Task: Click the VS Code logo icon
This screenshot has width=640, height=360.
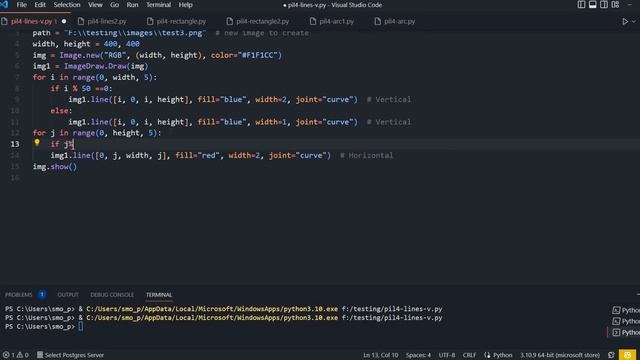Action: point(4,4)
